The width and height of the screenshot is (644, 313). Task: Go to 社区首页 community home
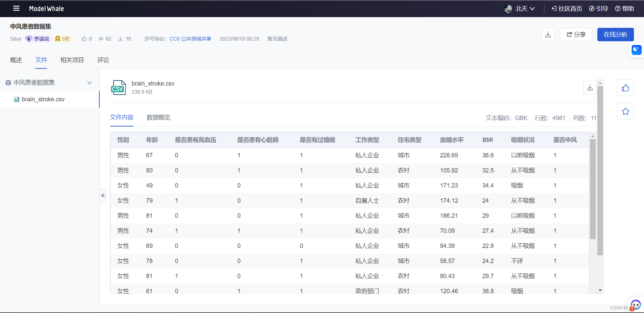click(x=567, y=9)
